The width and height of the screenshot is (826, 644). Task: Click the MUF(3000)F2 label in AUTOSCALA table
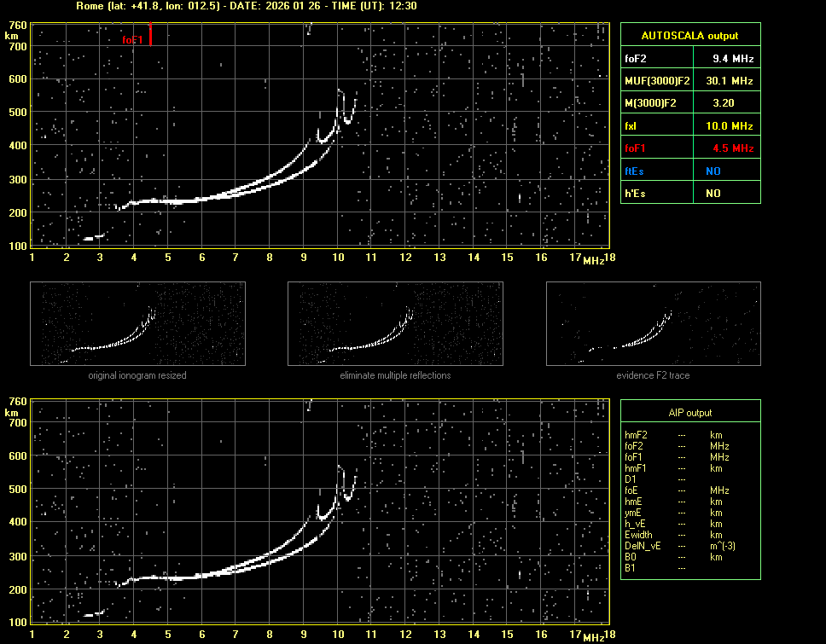pos(655,81)
